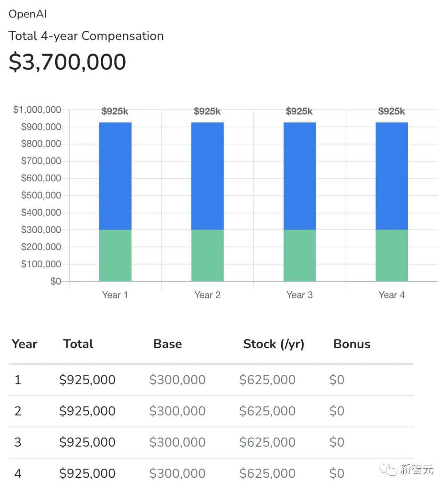Click the OpenAI company name heading
This screenshot has width=448, height=489.
pyautogui.click(x=28, y=14)
